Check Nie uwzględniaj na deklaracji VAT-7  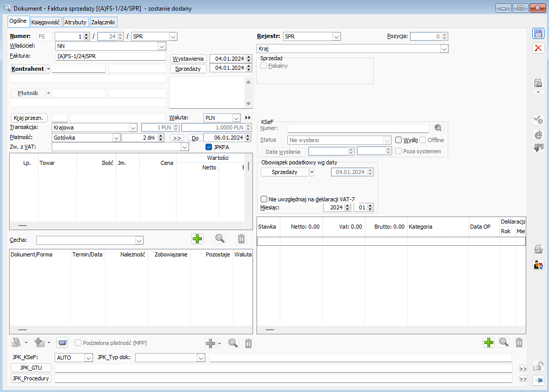click(264, 199)
